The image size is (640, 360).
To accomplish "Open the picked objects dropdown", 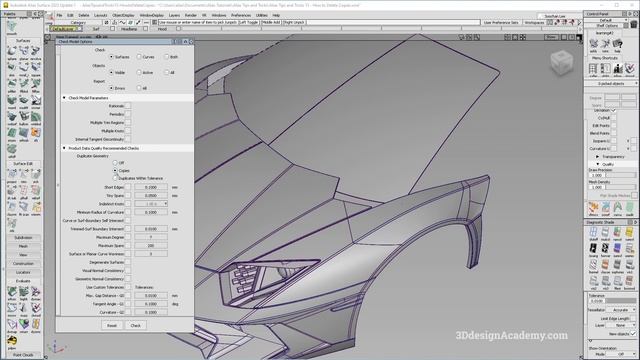I will (611, 83).
